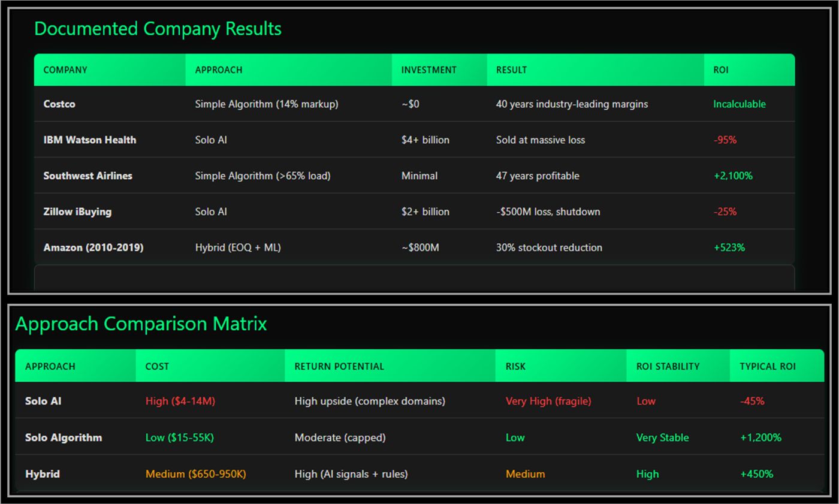This screenshot has width=839, height=504.
Task: Click the Very High (fragile) risk cell
Action: [x=548, y=401]
